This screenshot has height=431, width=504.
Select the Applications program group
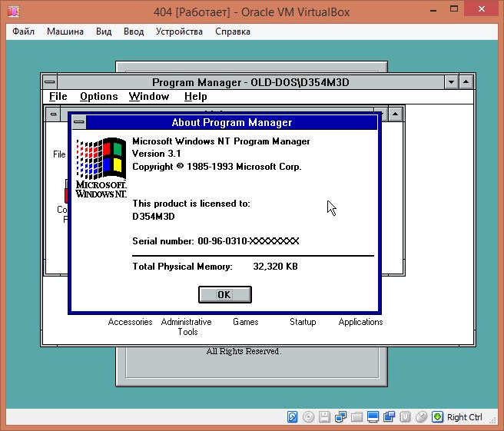coord(360,322)
